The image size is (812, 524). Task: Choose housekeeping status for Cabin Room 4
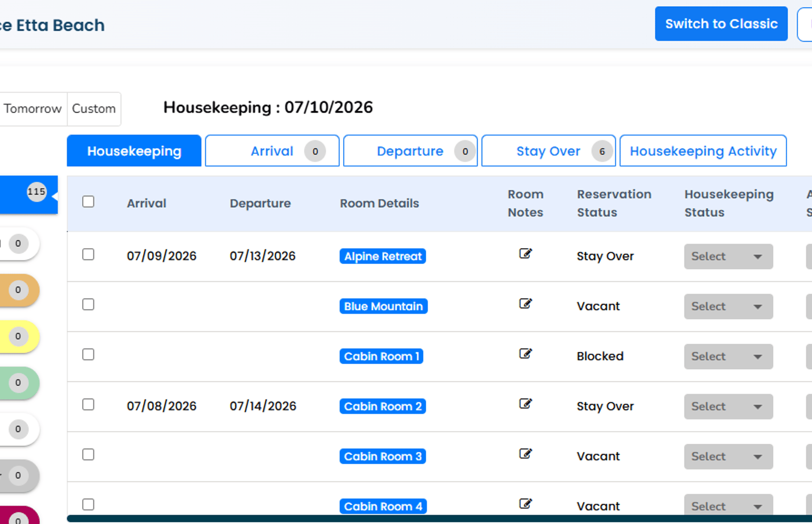pyautogui.click(x=728, y=505)
